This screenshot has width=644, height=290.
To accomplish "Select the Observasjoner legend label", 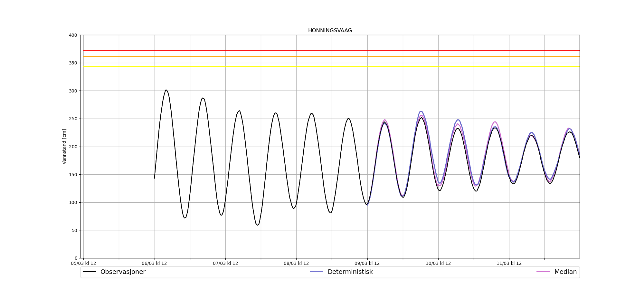I will 123,272.
